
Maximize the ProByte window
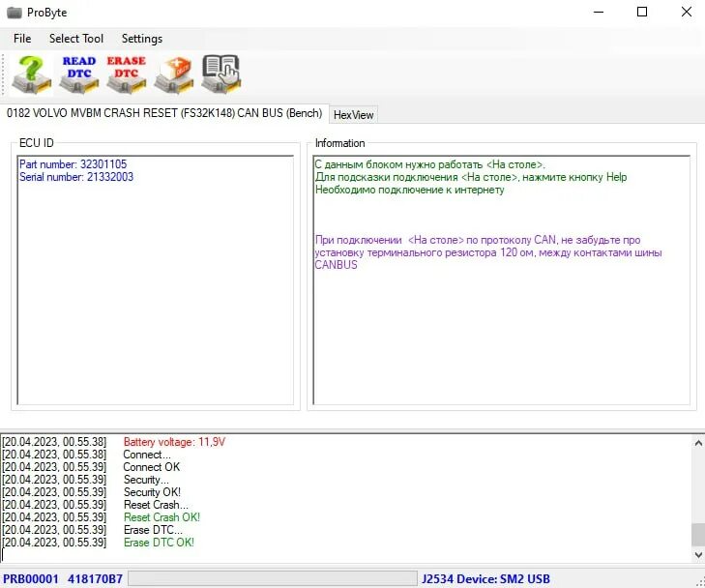pyautogui.click(x=642, y=13)
